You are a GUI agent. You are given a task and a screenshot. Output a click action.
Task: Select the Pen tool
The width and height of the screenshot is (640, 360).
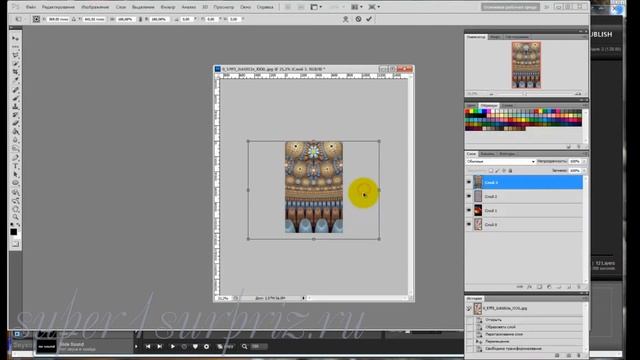tap(16, 158)
